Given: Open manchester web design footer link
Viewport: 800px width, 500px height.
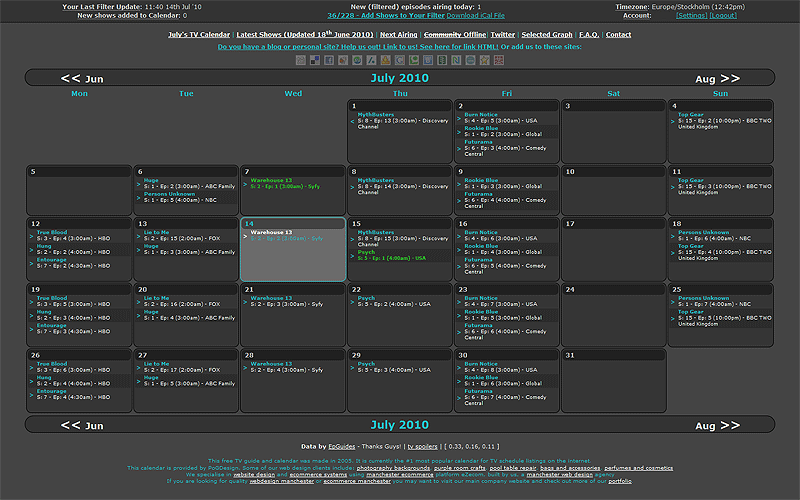Looking at the screenshot, I should pyautogui.click(x=559, y=474).
